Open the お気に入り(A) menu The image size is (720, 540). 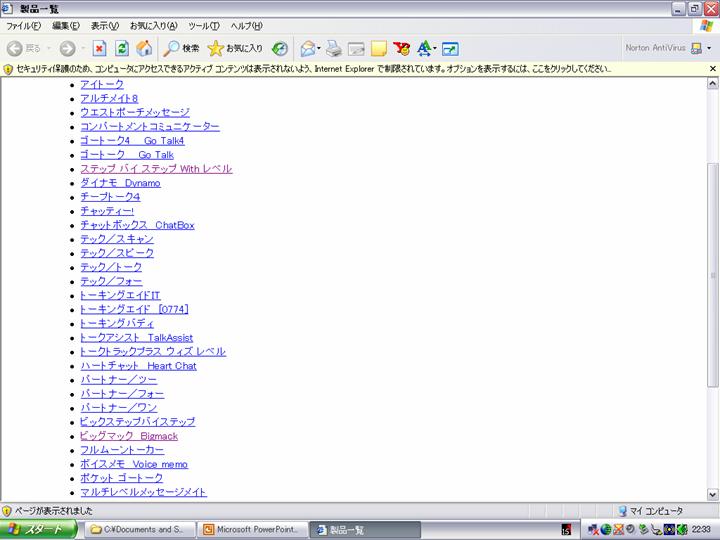153,26
